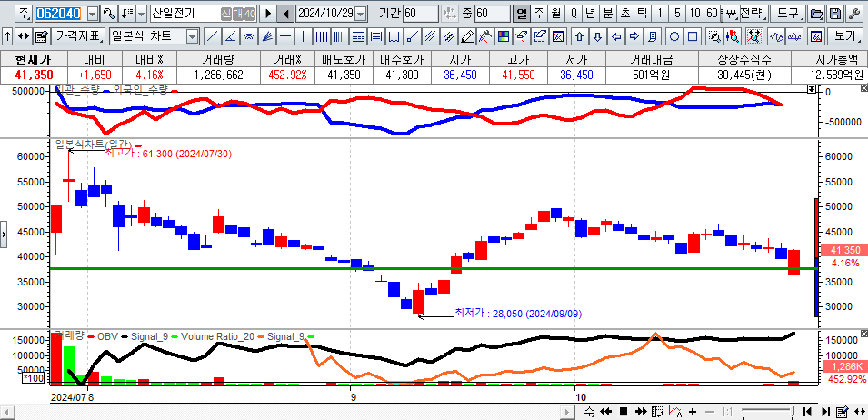Screen dimensions: 868x420
Task: Click the 주 market type button
Action: (x=24, y=14)
